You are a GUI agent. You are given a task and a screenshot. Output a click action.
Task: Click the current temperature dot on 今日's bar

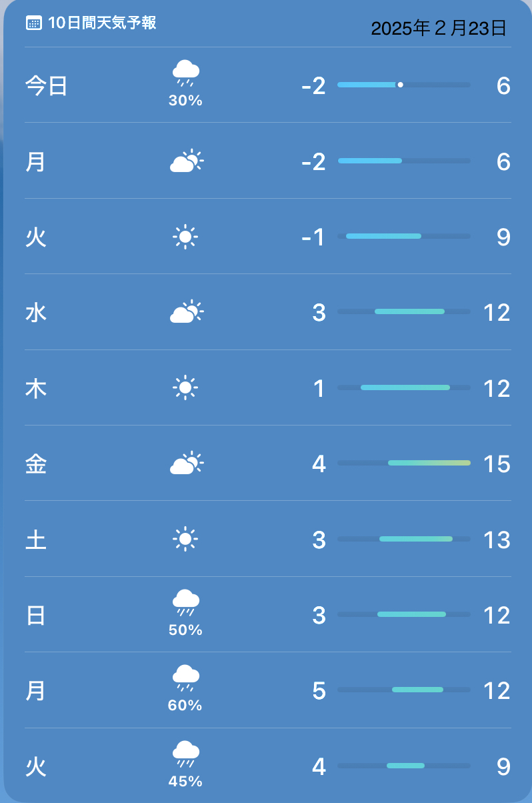pos(400,85)
